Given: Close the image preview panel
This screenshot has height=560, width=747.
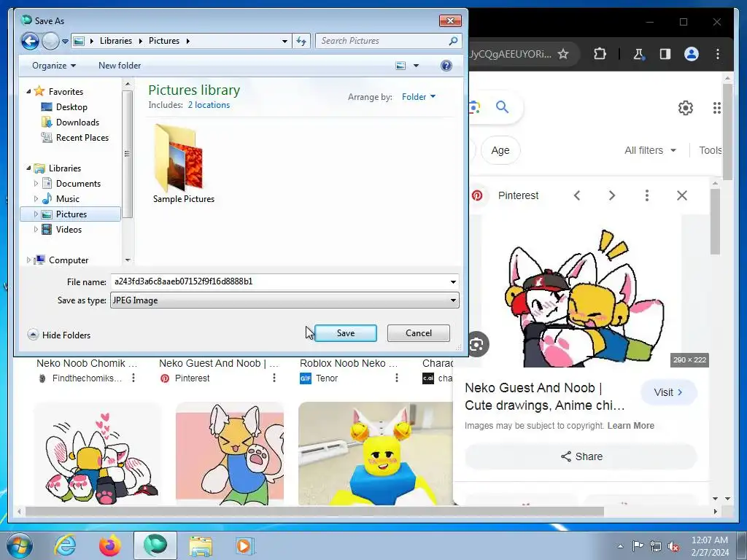Looking at the screenshot, I should point(682,195).
